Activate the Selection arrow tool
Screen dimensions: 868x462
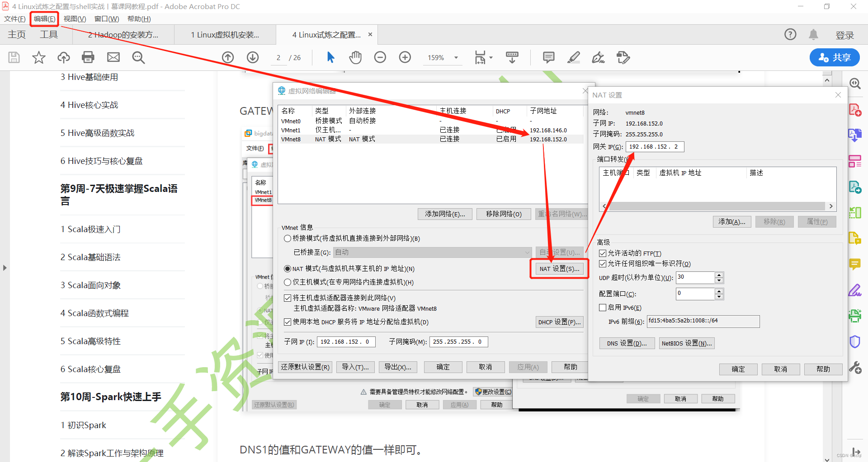pyautogui.click(x=330, y=57)
